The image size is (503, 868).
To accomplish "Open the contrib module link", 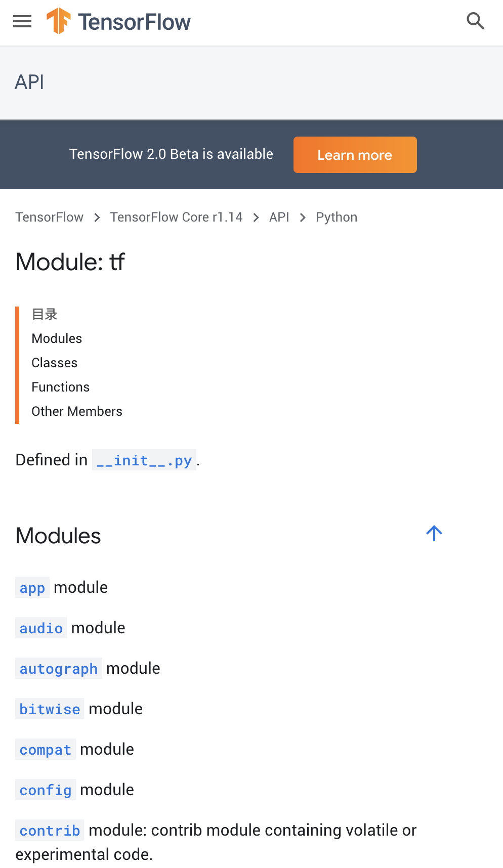I will click(x=50, y=831).
